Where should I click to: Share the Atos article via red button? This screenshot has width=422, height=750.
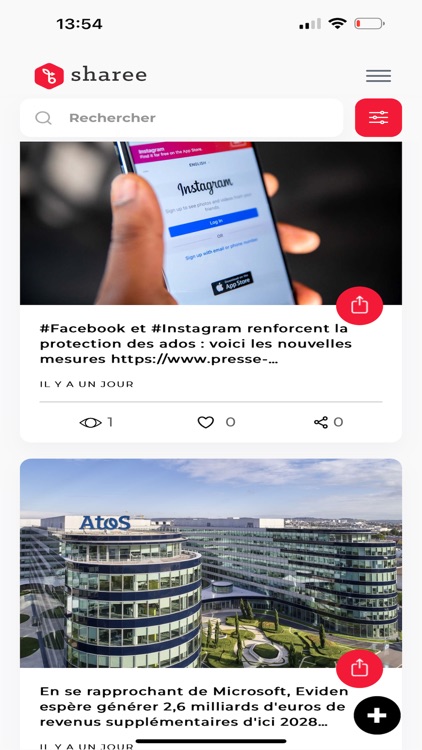click(x=359, y=668)
